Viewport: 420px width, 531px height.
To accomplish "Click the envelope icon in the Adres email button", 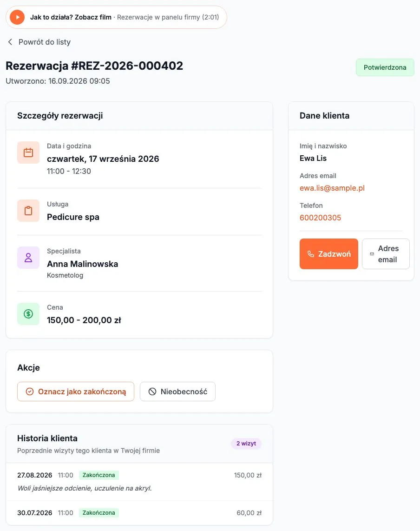I will click(x=372, y=254).
